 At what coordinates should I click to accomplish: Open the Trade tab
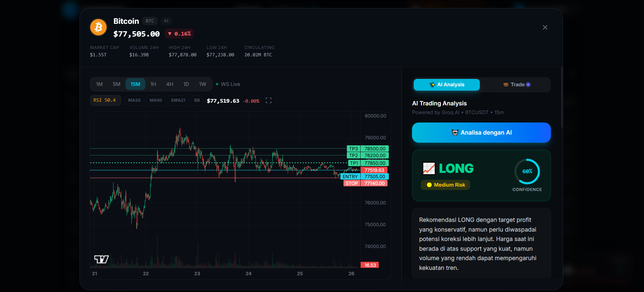click(x=516, y=85)
